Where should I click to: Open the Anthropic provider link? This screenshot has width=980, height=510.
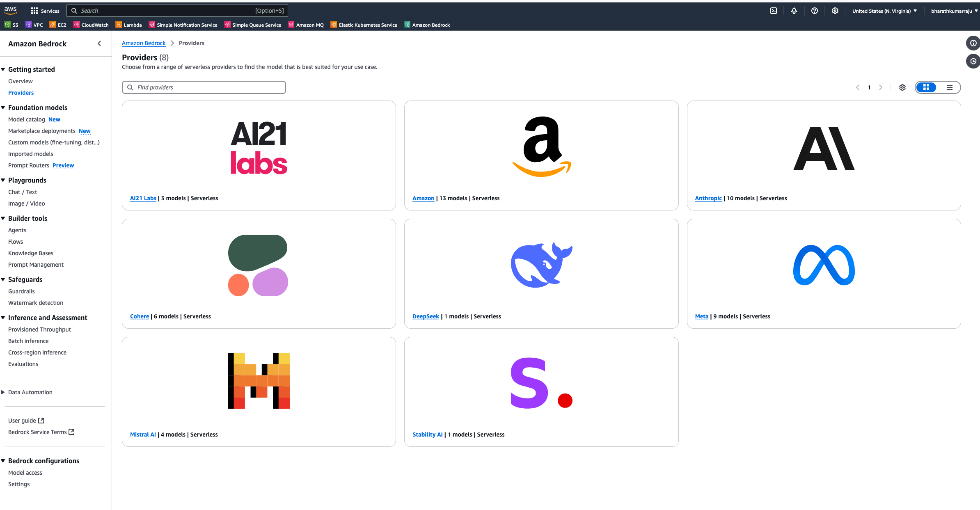pos(708,198)
